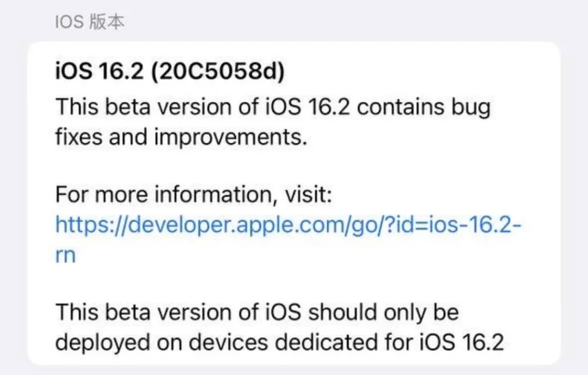Click "deployed on devices dedicated for iOS 16.2" line
588x375 pixels.
click(x=280, y=343)
